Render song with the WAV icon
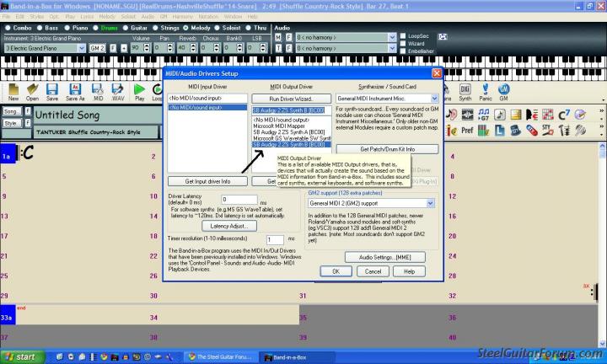Screen dimensions: 607x364 point(118,92)
